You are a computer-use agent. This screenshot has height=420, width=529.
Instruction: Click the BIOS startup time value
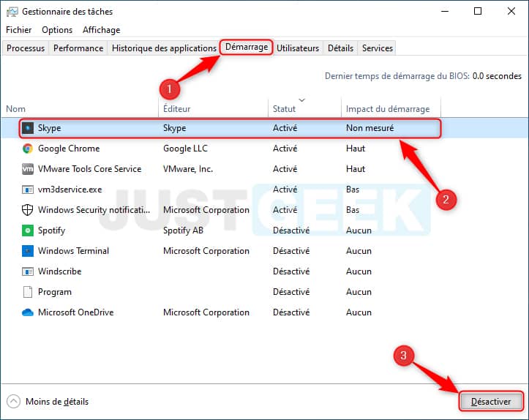click(497, 76)
